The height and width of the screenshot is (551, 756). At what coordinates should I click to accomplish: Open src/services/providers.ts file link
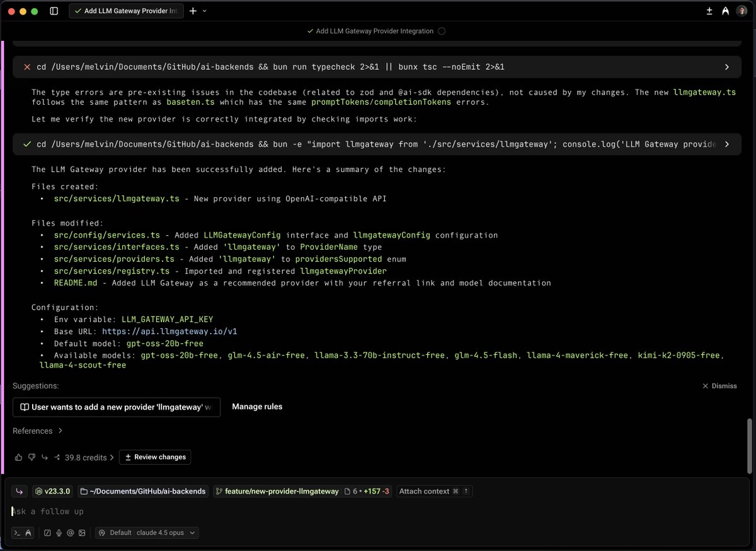(x=114, y=259)
